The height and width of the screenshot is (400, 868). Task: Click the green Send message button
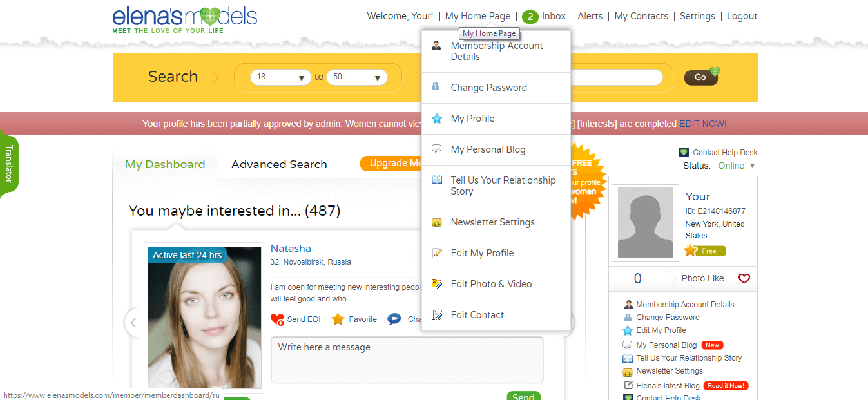click(x=523, y=396)
